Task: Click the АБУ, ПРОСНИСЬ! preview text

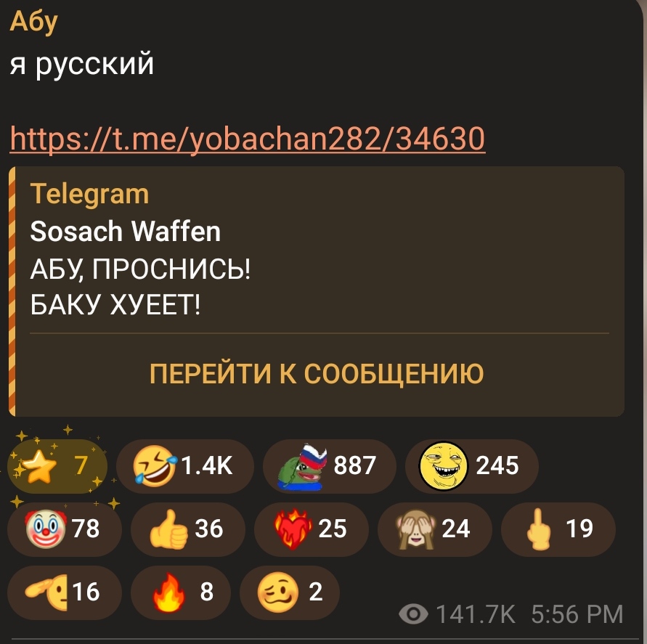Action: (x=140, y=269)
